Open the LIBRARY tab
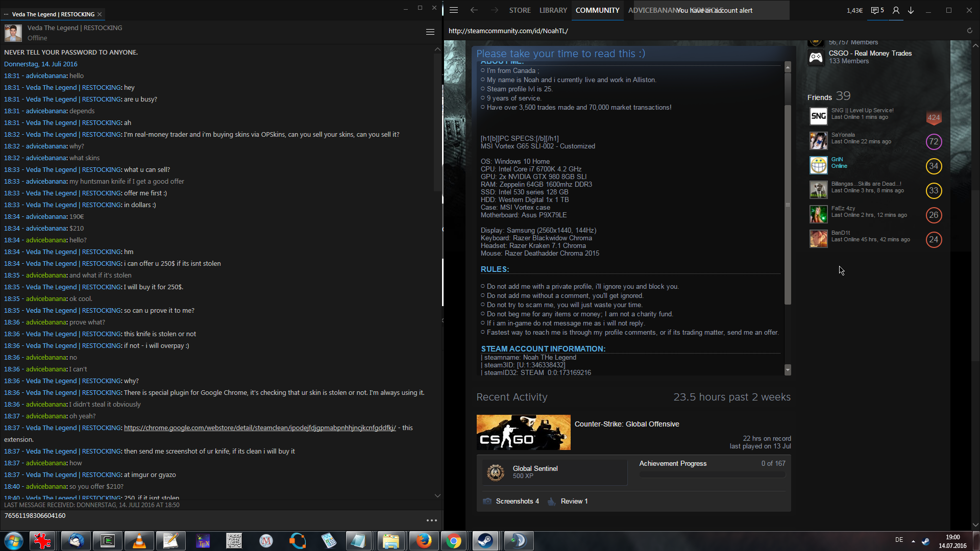980x551 pixels. [x=553, y=10]
